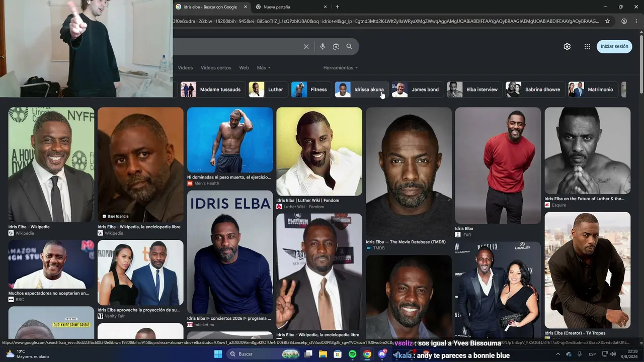This screenshot has width=644, height=362.
Task: Click in the Chrome address bar URL
Action: (385, 21)
